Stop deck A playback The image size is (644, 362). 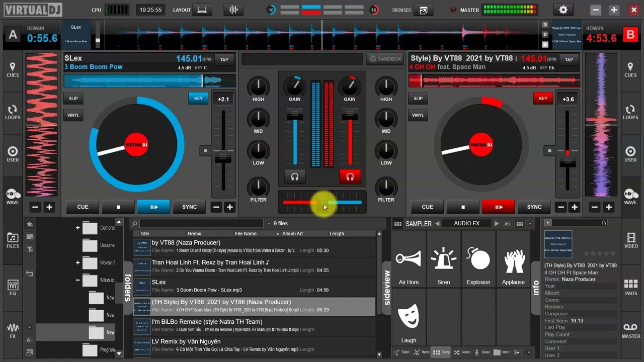pyautogui.click(x=118, y=207)
